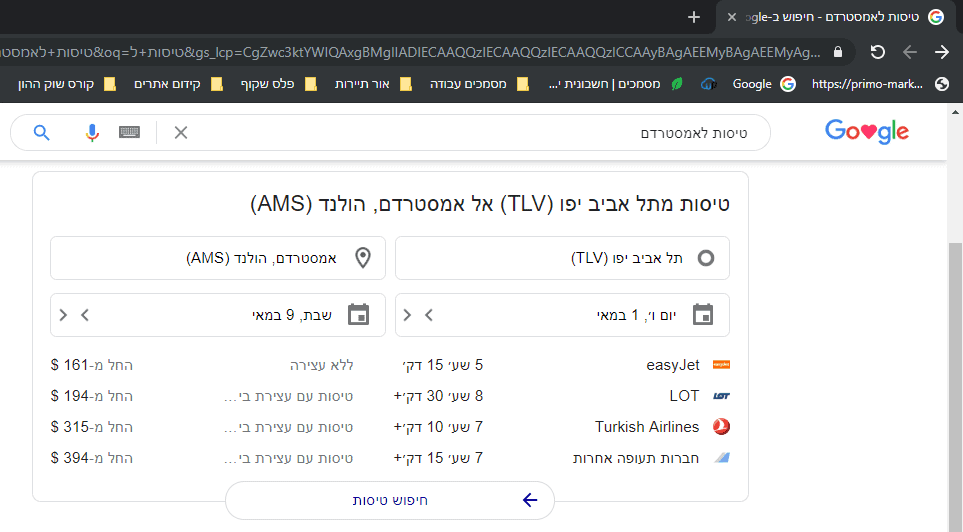Select the return date שבת, 9 במאי
This screenshot has height=532, width=963.
click(292, 315)
